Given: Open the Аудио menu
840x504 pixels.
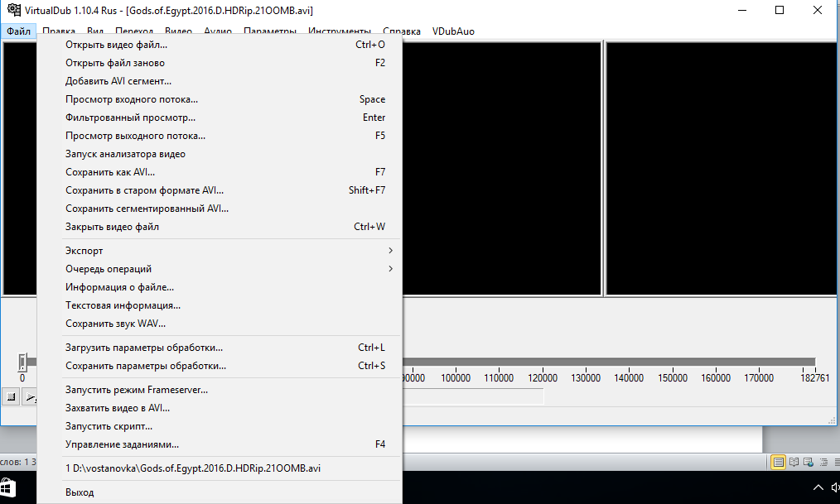Looking at the screenshot, I should pos(218,31).
